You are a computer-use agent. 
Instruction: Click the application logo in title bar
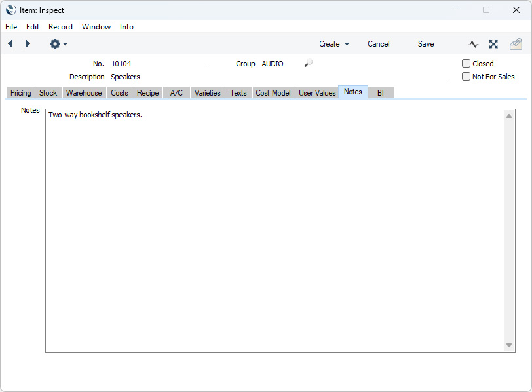pyautogui.click(x=11, y=10)
